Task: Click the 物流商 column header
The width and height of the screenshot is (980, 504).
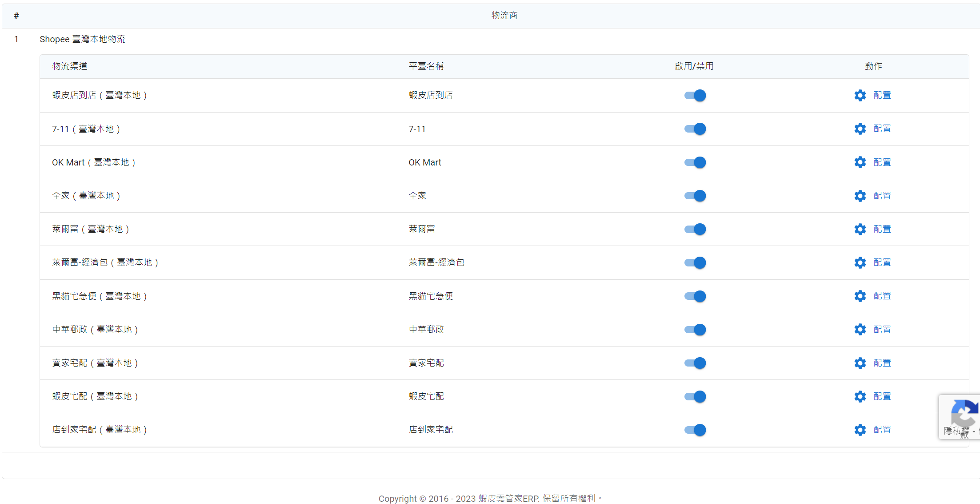Action: coord(504,16)
